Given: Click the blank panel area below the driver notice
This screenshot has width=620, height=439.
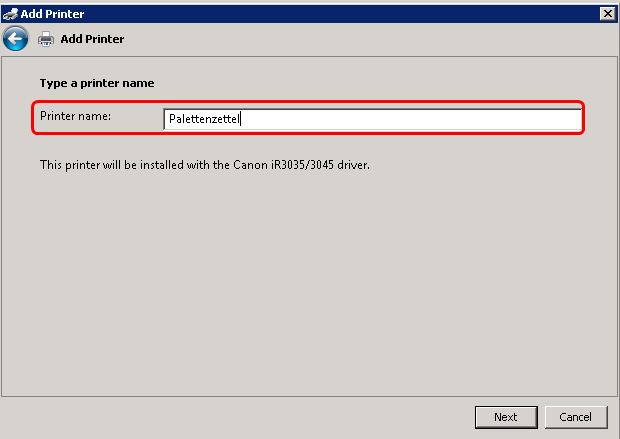Looking at the screenshot, I should [x=310, y=280].
